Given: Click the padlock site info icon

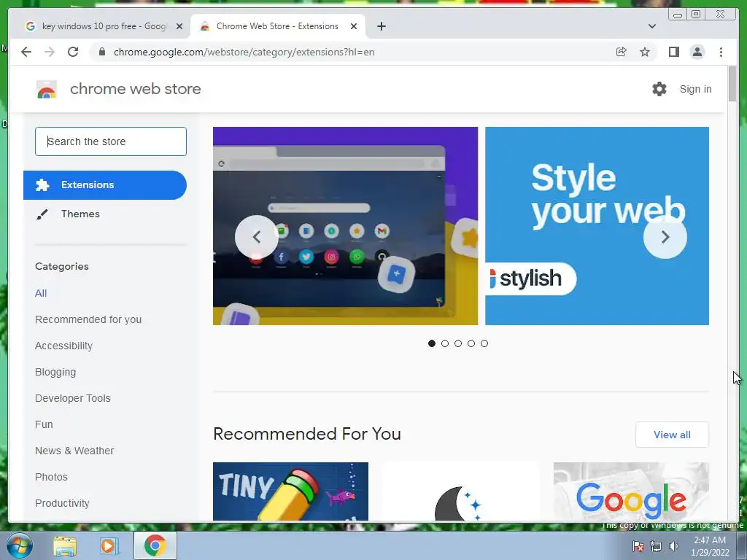Looking at the screenshot, I should point(102,52).
